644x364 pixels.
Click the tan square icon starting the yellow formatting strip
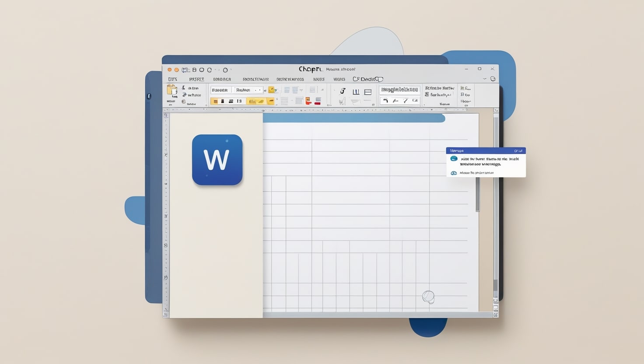pyautogui.click(x=215, y=101)
